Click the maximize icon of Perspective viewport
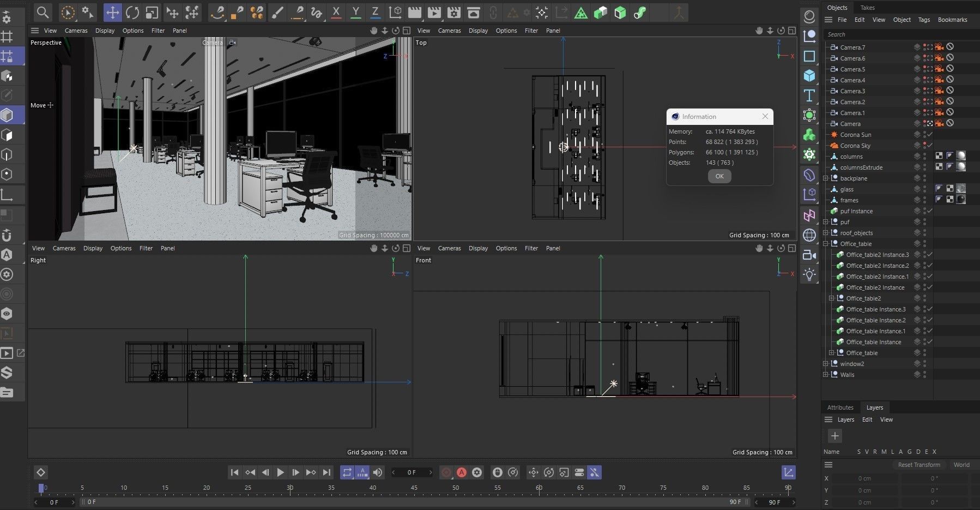Screen dimensions: 980x510 [x=407, y=31]
